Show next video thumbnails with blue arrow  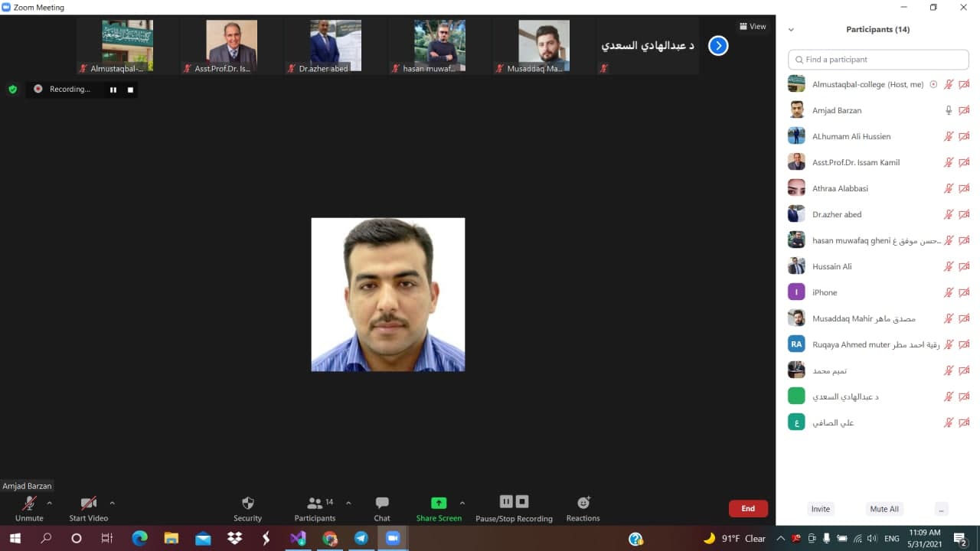pyautogui.click(x=718, y=46)
